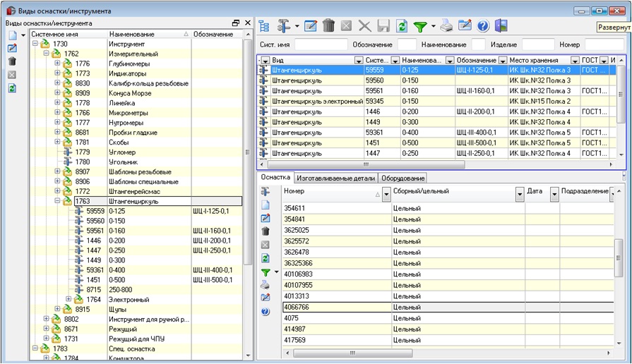Click the horizontal scrollbar of the top table
This screenshot has height=364, width=632.
366,164
